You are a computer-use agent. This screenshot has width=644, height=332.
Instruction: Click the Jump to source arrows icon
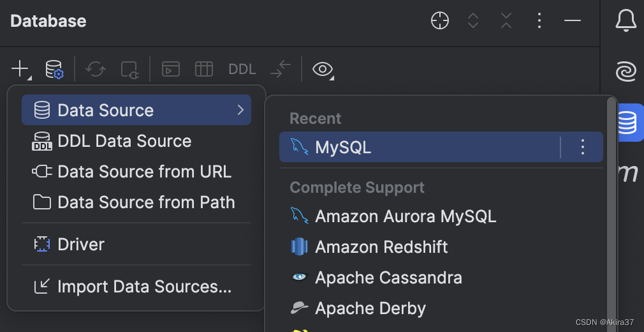tap(281, 69)
